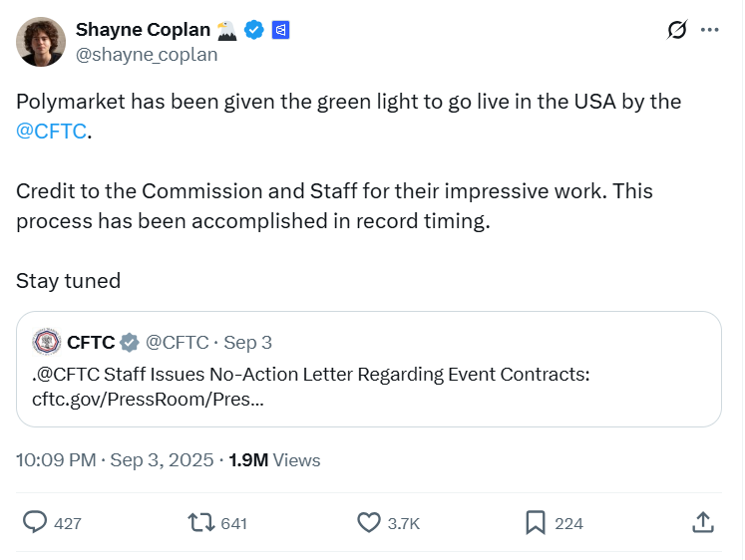Repost this tweet via retweet icon
Viewport: 745px width, 560px height.
click(201, 522)
